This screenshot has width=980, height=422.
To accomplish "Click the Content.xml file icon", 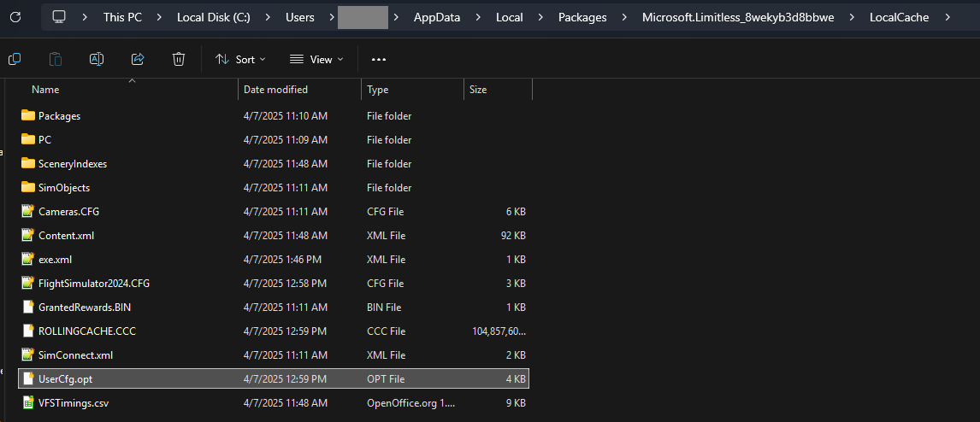I will [27, 236].
